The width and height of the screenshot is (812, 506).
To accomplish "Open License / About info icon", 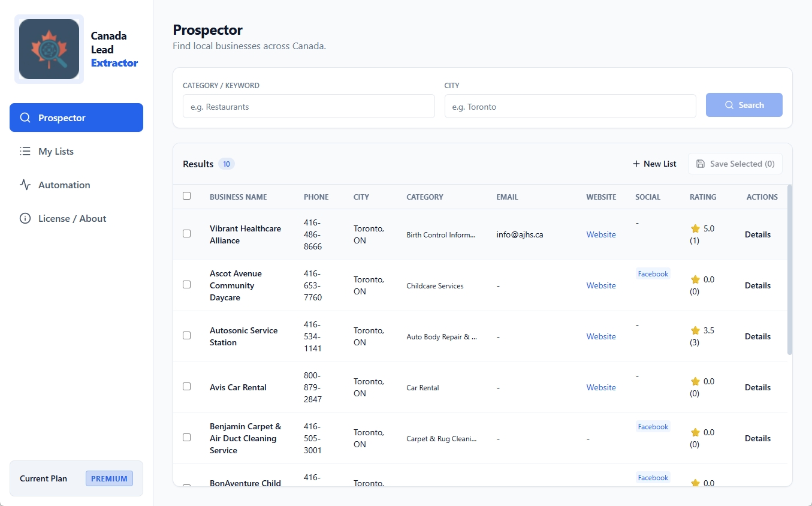I will point(25,218).
